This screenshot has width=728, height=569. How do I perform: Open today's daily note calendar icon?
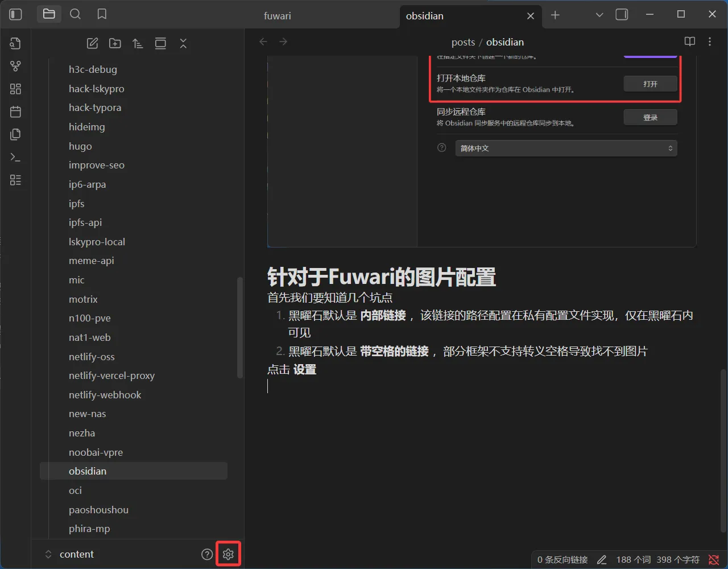click(x=15, y=112)
